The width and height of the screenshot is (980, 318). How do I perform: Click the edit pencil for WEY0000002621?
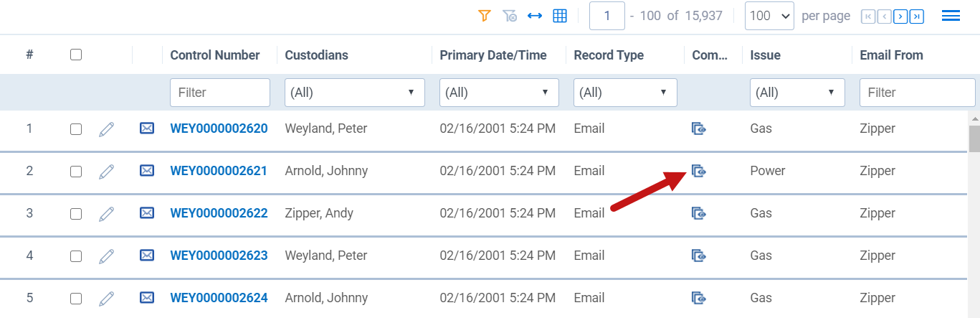[106, 172]
